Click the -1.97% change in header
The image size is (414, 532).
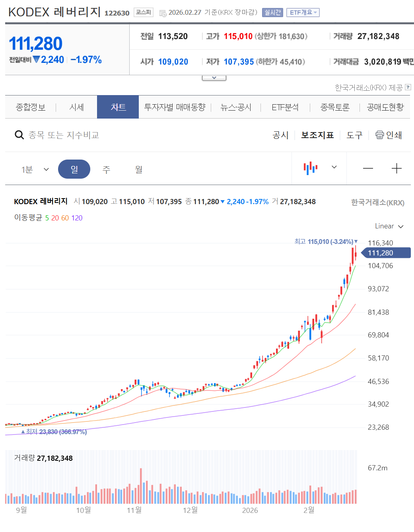pyautogui.click(x=86, y=60)
